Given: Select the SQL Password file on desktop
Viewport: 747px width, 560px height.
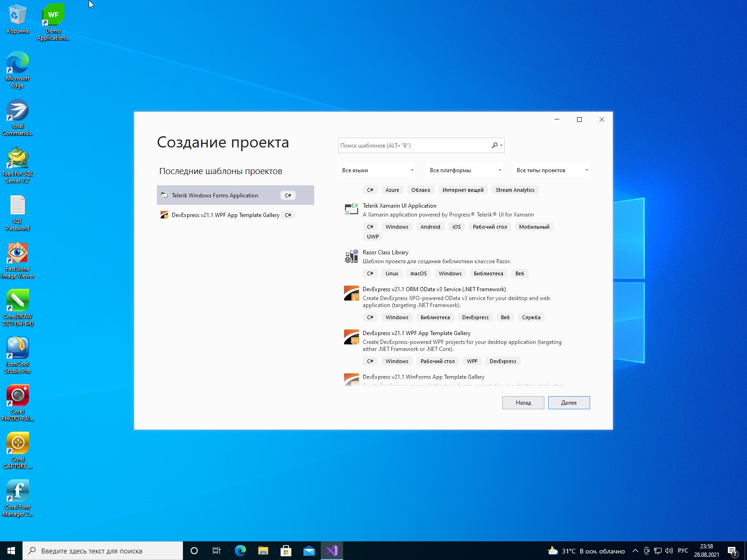Looking at the screenshot, I should click(x=18, y=212).
